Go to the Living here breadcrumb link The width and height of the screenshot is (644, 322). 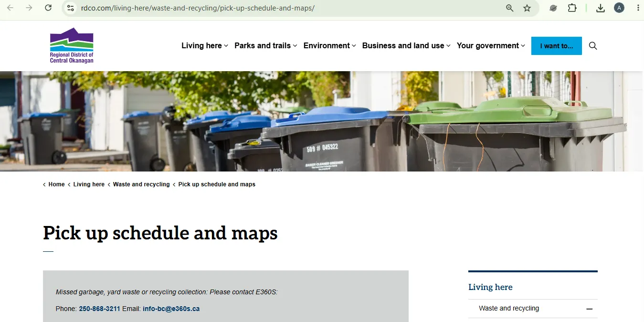[x=89, y=184]
